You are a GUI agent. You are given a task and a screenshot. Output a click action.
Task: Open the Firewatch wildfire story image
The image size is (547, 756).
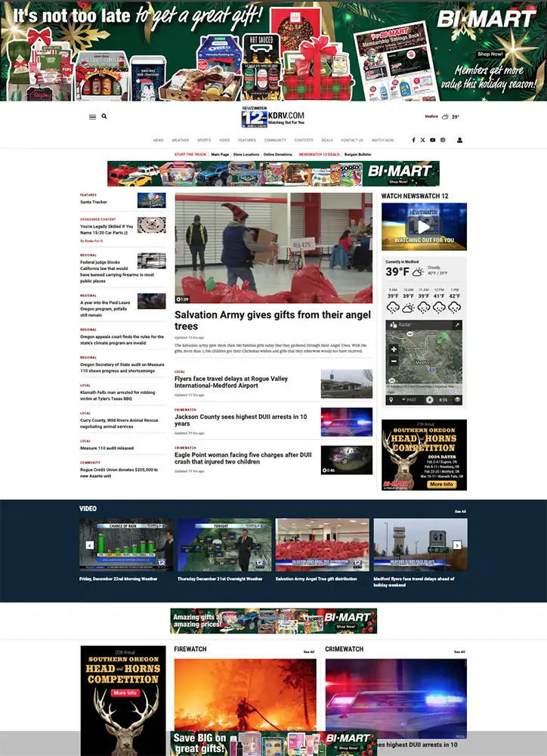click(x=246, y=695)
